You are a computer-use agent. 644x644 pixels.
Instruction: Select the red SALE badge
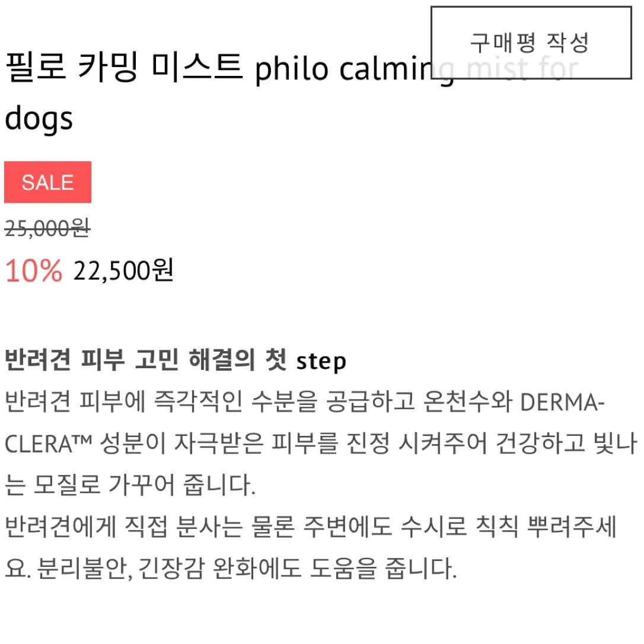pos(47,183)
